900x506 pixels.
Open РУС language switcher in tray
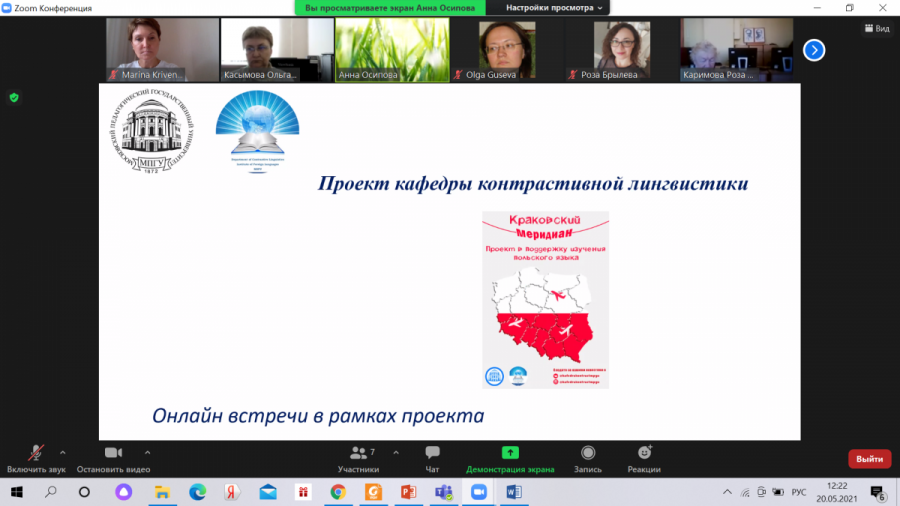coord(799,492)
